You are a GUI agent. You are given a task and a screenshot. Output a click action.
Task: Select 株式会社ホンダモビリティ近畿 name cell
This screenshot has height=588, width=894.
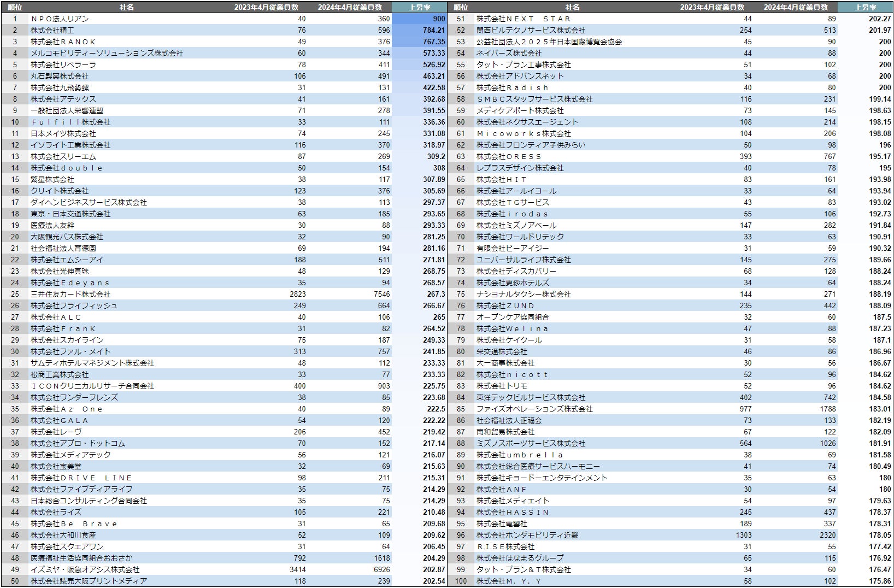tap(527, 535)
